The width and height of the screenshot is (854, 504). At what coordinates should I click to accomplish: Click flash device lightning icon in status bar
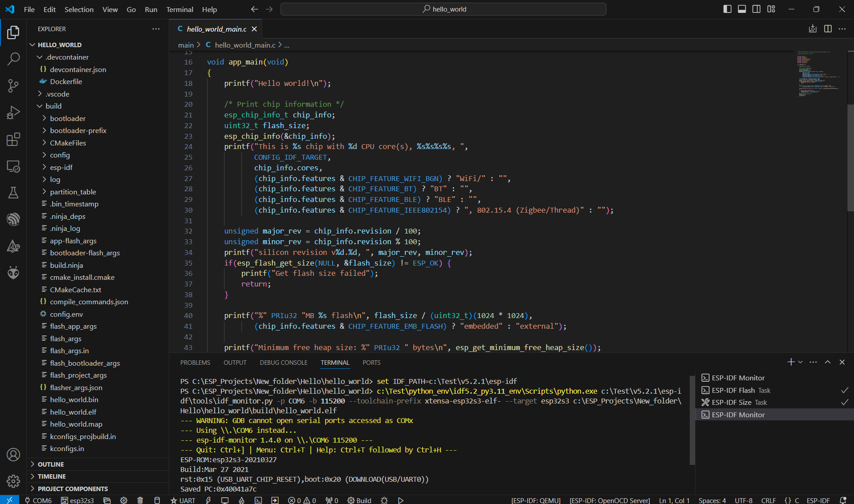[208, 500]
